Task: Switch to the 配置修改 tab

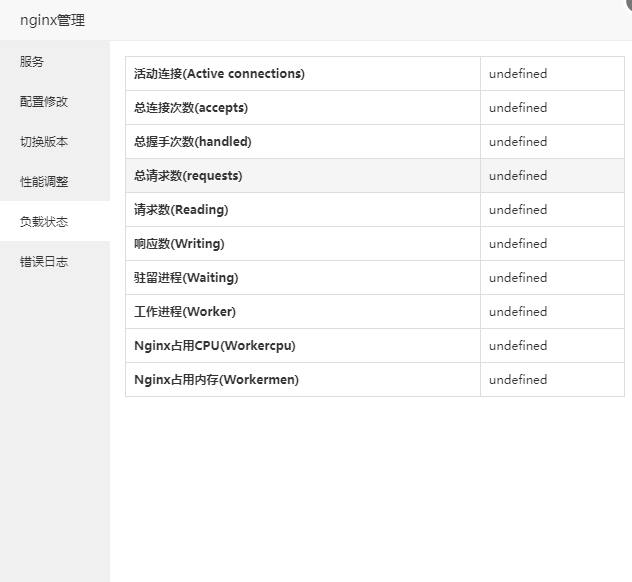Action: click(x=44, y=102)
